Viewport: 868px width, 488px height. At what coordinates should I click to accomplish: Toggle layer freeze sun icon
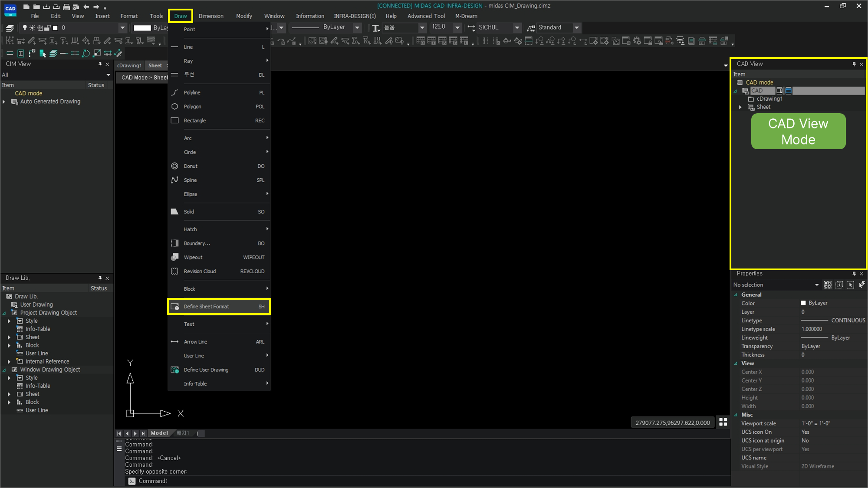32,28
